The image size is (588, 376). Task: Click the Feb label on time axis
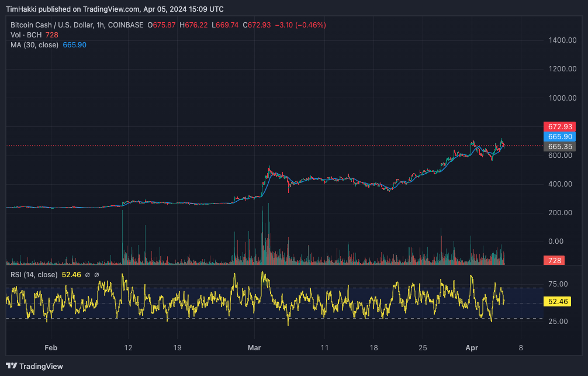[51, 347]
